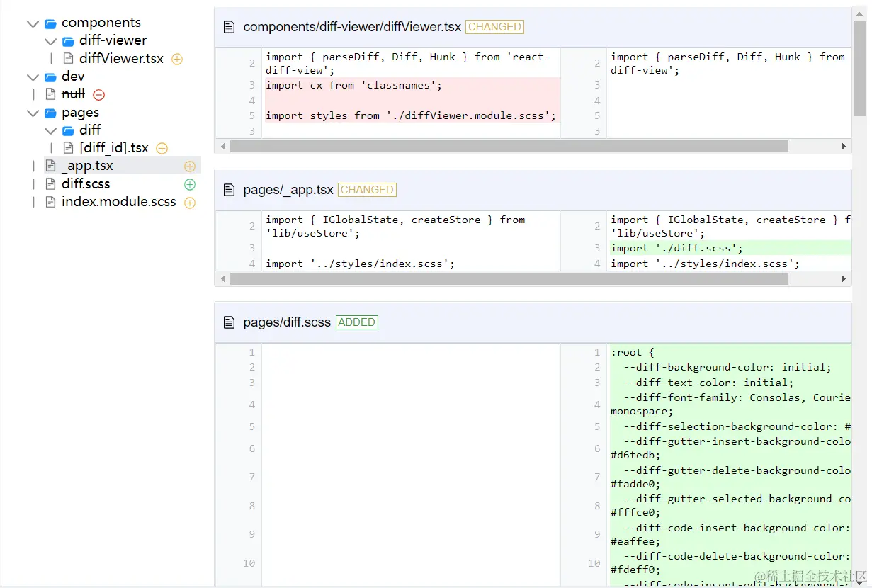This screenshot has height=588, width=872.
Task: Click deleted line importing './diffViewer.module.scss'
Action: click(412, 115)
